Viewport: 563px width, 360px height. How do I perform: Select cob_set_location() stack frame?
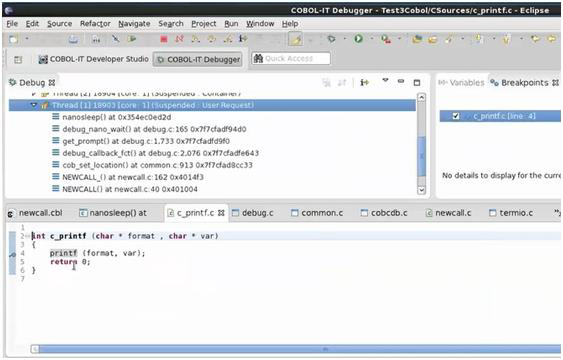157,165
